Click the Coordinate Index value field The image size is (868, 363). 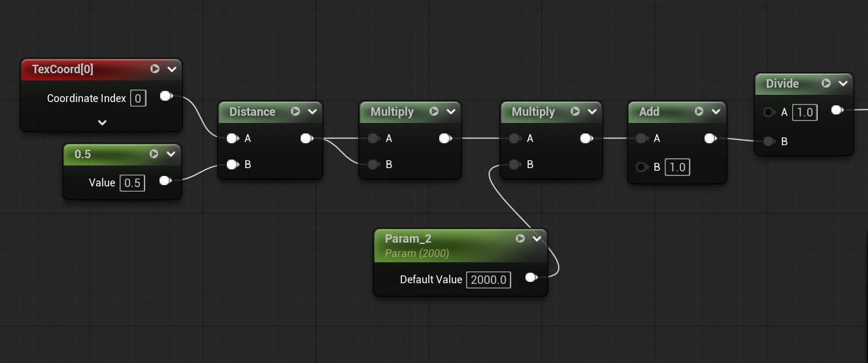tap(138, 98)
